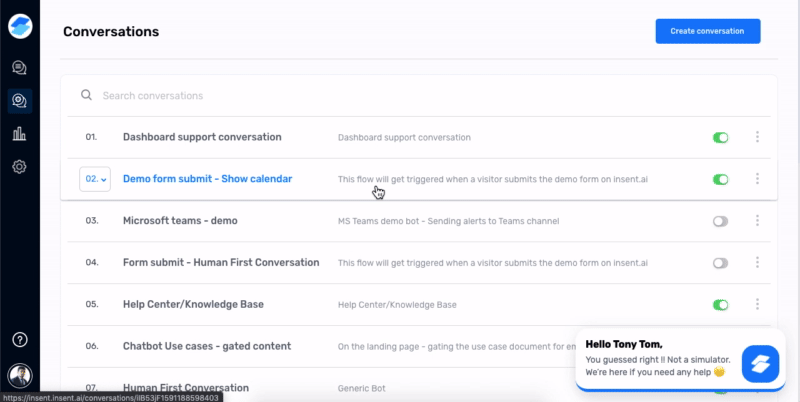Click the help question mark icon
The image size is (800, 402).
(20, 340)
